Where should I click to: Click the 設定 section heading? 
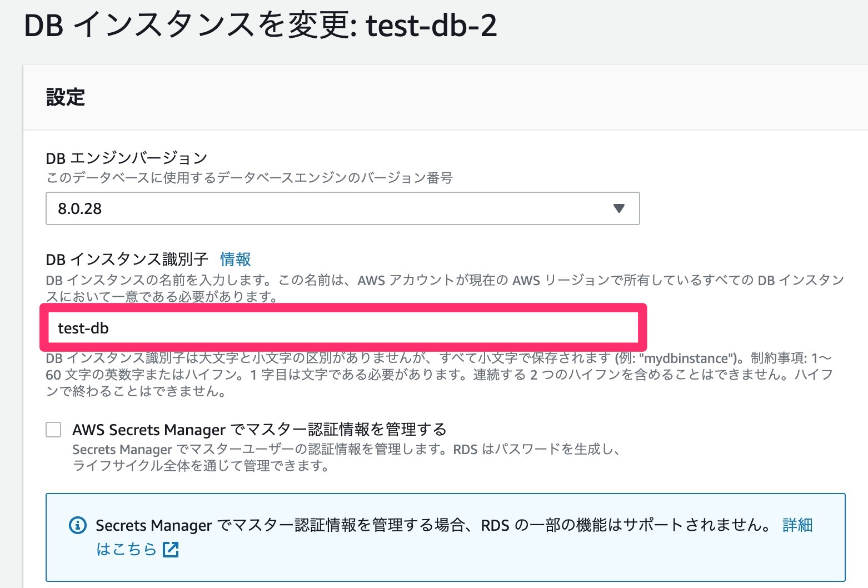point(66,97)
